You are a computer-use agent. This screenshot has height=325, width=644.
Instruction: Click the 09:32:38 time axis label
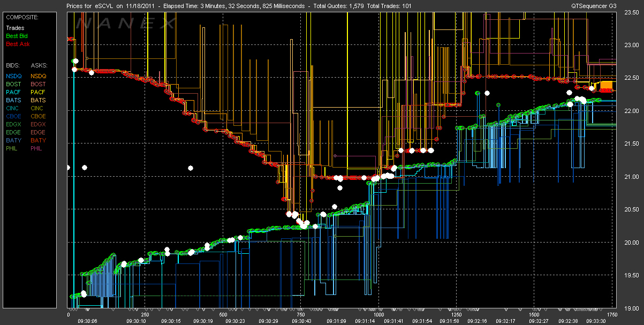pos(567,321)
